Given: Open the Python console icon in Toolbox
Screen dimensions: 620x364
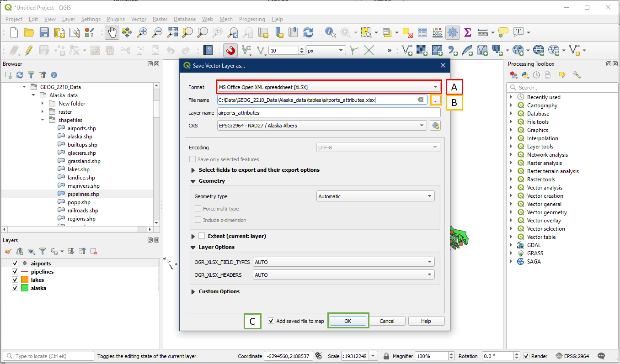Looking at the screenshot, I should (x=525, y=75).
